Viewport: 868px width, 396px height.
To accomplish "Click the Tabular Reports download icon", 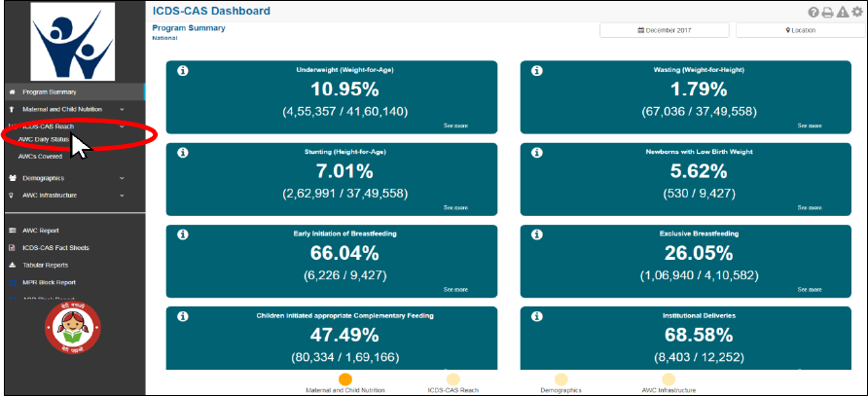I will (x=13, y=265).
